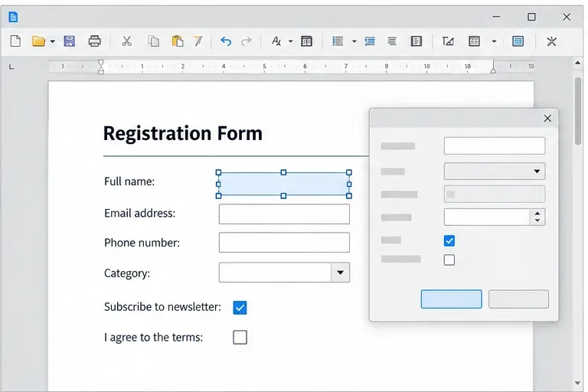Close the main editor window

567,17
